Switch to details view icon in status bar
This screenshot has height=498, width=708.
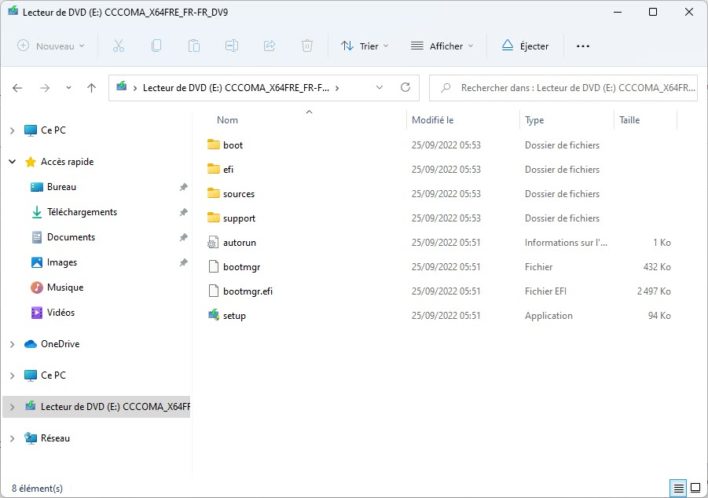pyautogui.click(x=679, y=488)
